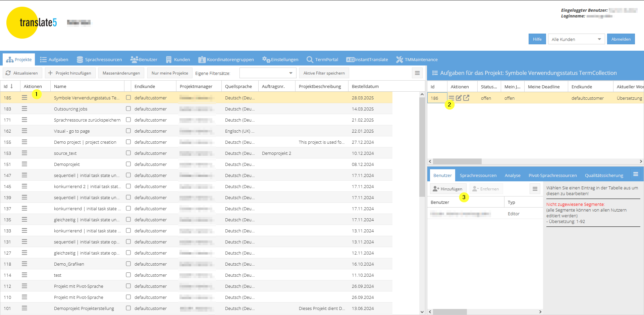Open actions menu for source_text project
The height and width of the screenshot is (315, 644).
pyautogui.click(x=24, y=153)
